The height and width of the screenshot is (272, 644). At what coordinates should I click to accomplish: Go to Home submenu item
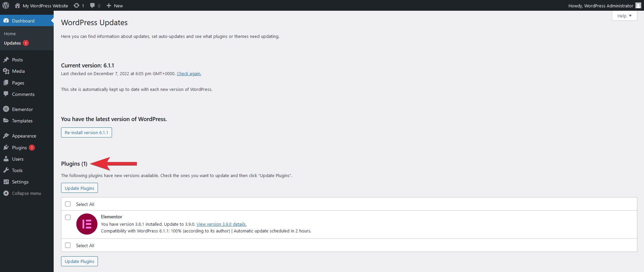10,34
